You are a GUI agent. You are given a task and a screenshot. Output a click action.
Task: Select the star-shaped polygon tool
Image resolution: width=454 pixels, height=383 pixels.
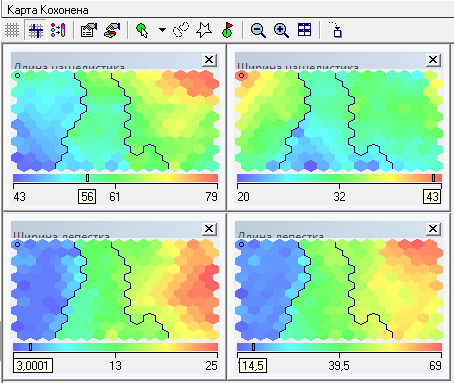(204, 30)
